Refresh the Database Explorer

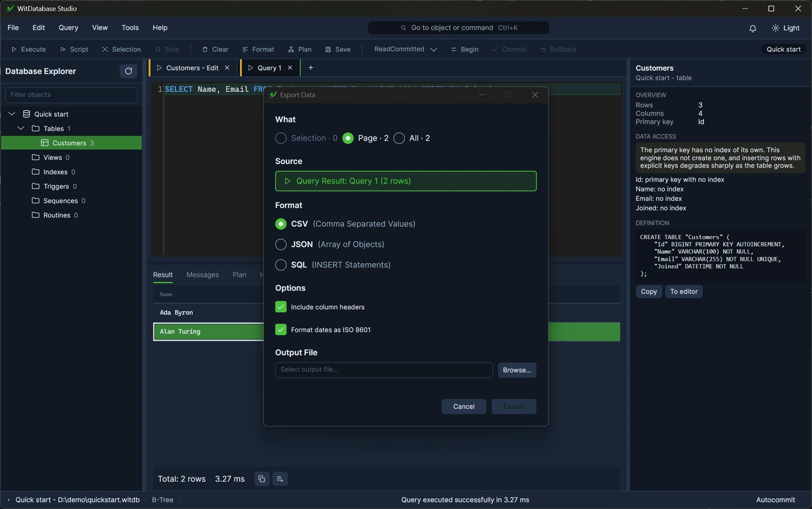tap(129, 71)
